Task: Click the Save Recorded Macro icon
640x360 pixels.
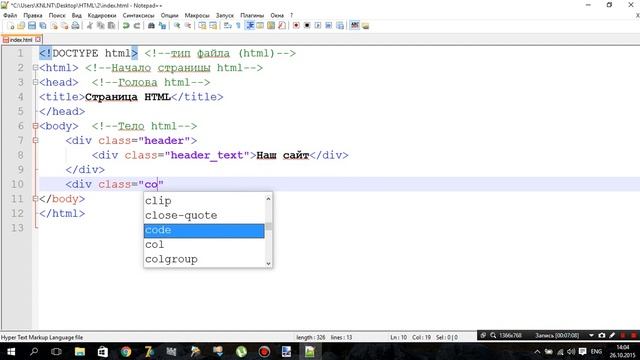Action: point(340,26)
